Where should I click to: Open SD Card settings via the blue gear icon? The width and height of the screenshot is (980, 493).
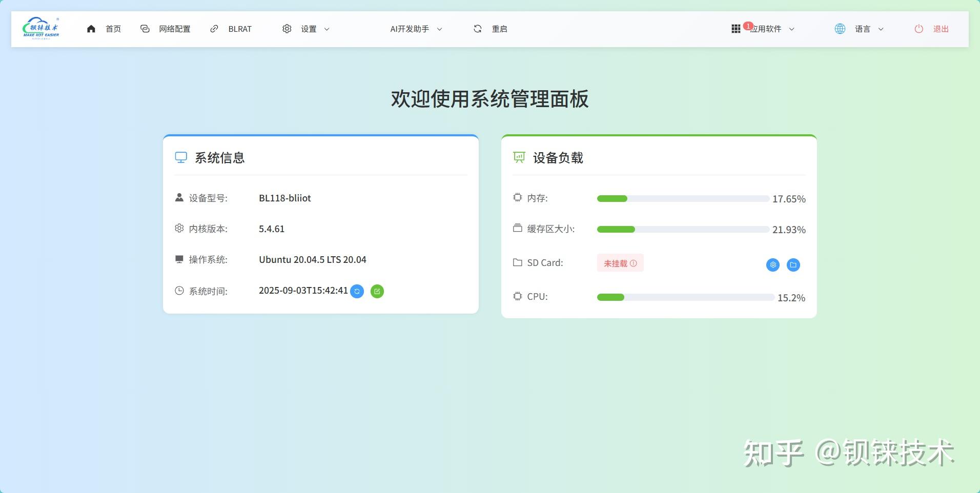(x=772, y=265)
